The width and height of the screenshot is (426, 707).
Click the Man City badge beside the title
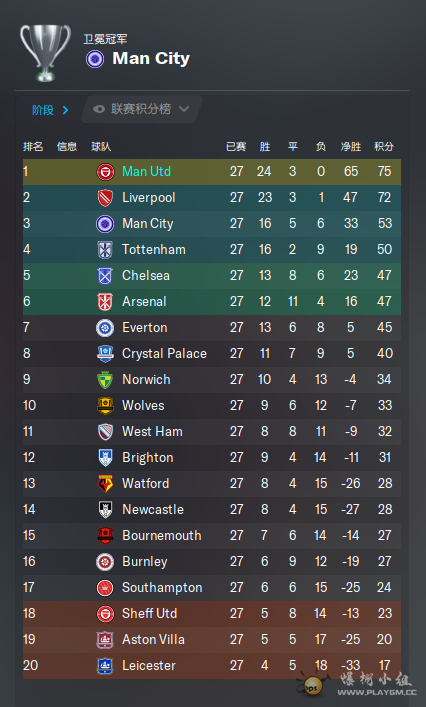[x=95, y=59]
